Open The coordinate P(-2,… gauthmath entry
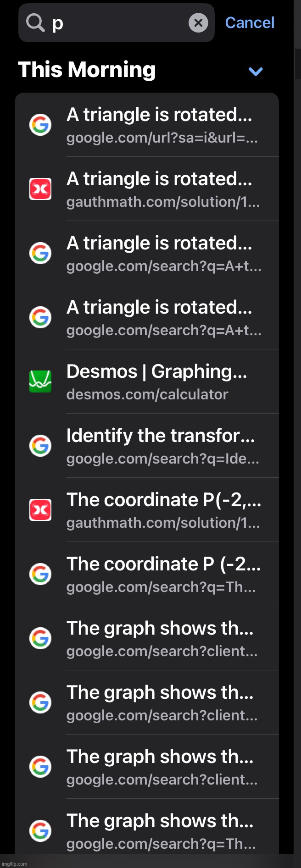The image size is (301, 868). tap(147, 510)
